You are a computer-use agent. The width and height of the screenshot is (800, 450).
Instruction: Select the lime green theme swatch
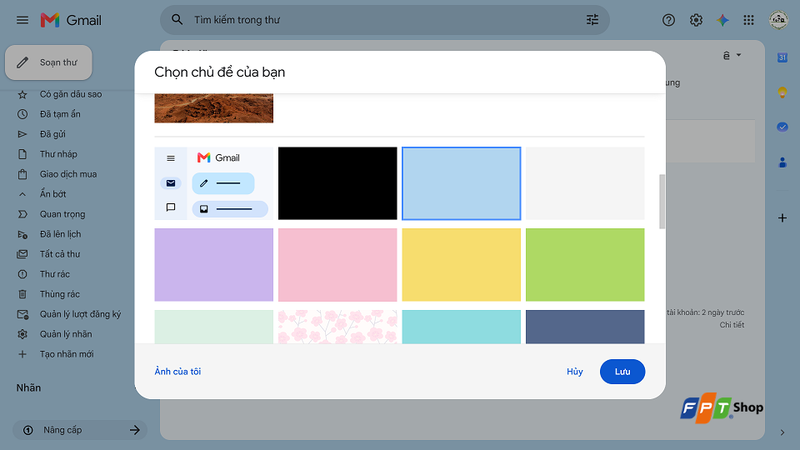click(585, 265)
